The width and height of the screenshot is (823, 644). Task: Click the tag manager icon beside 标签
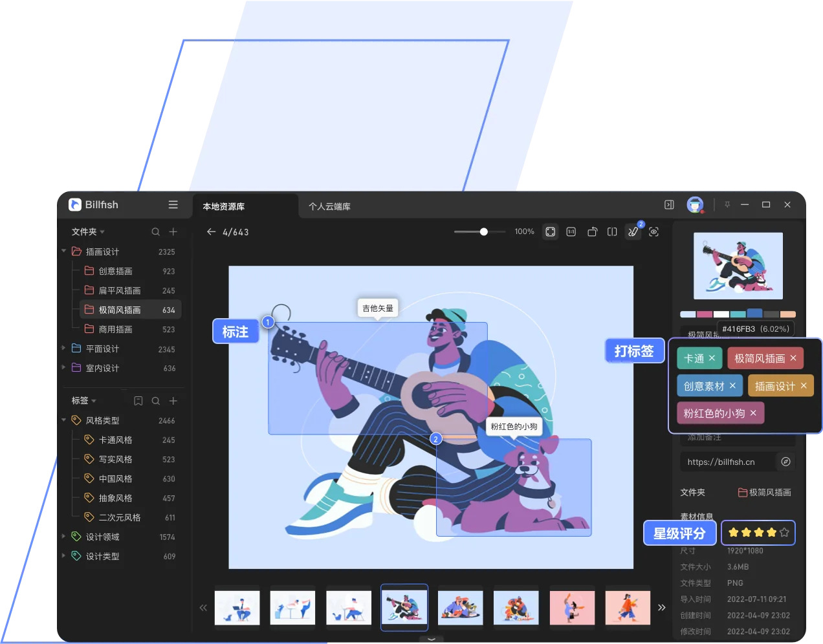click(138, 401)
